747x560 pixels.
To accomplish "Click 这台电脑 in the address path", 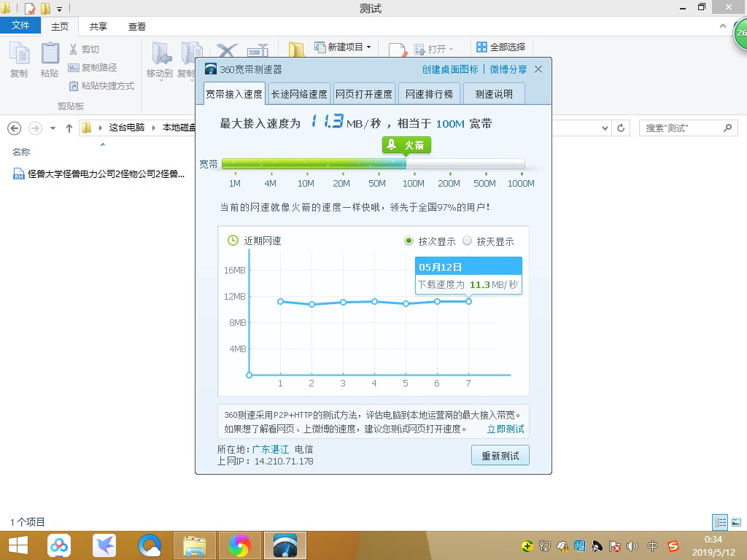I will 126,128.
